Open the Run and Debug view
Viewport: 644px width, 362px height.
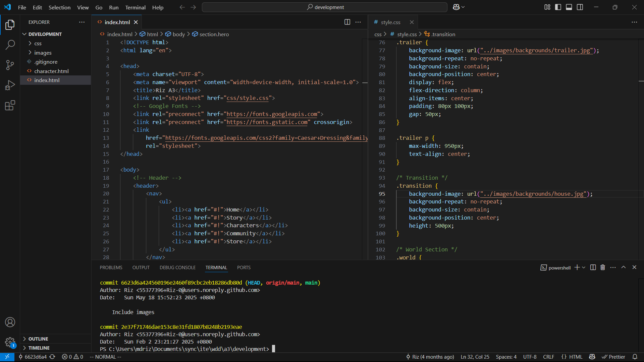pos(10,85)
